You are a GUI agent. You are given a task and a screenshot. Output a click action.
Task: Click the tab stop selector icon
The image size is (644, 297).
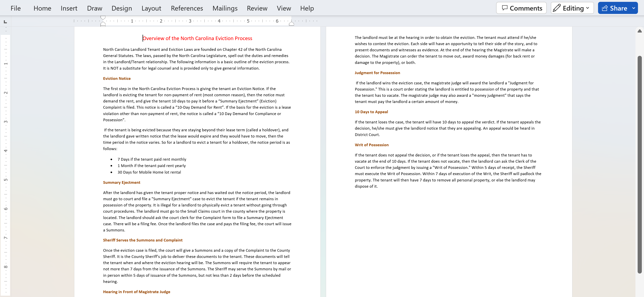click(x=5, y=22)
